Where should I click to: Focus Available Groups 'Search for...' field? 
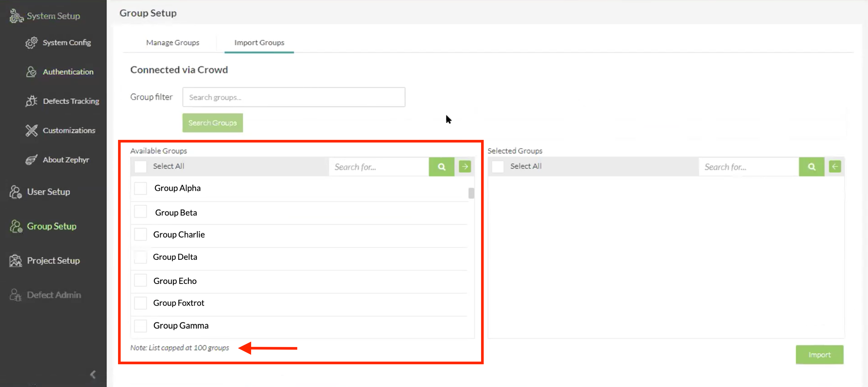coord(379,167)
